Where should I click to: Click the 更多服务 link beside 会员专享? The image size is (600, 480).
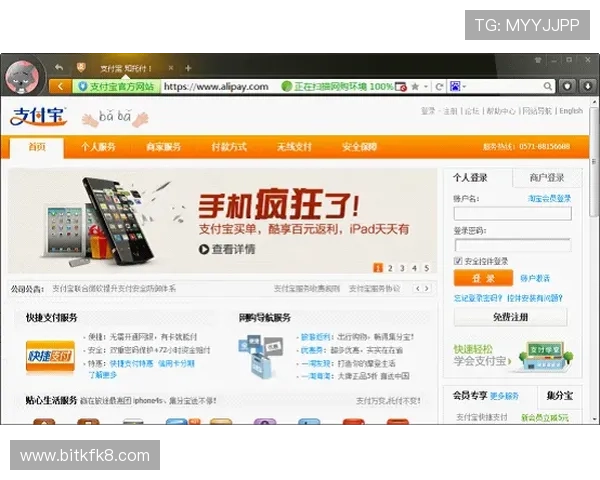pos(504,396)
